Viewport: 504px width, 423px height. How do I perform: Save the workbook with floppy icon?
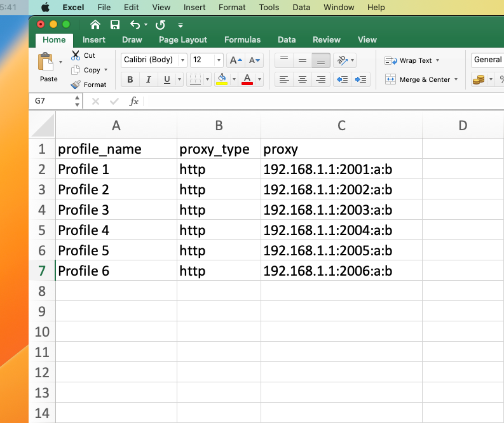115,25
